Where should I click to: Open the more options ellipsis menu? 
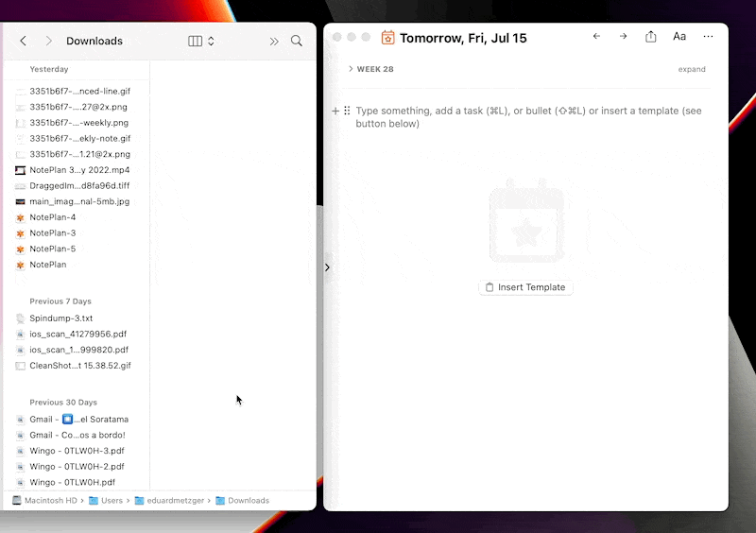(x=708, y=36)
